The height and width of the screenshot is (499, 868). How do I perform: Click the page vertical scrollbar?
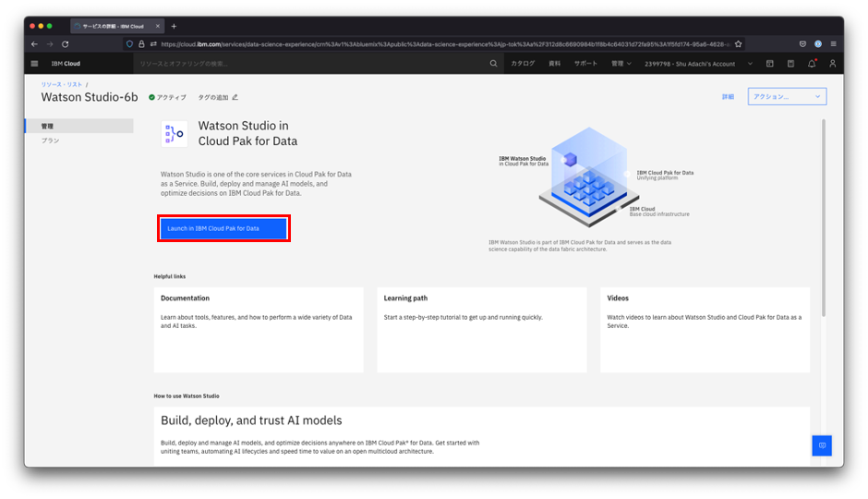[x=823, y=218]
